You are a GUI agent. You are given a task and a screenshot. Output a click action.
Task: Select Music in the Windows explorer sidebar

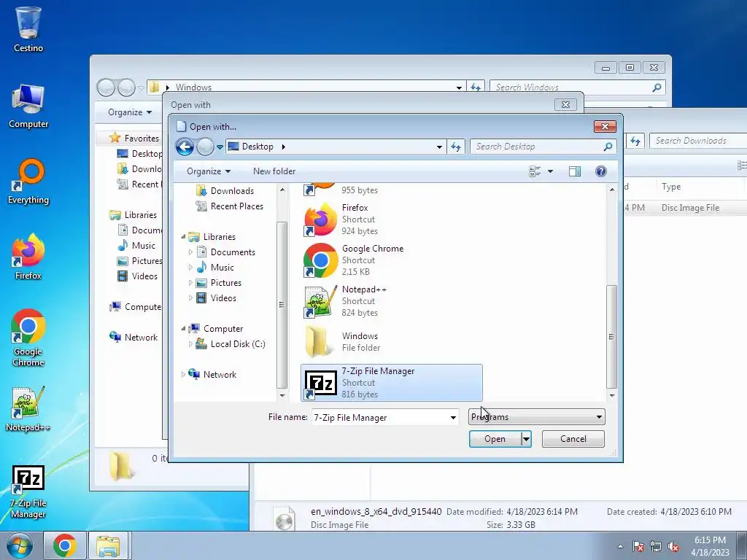pos(144,246)
